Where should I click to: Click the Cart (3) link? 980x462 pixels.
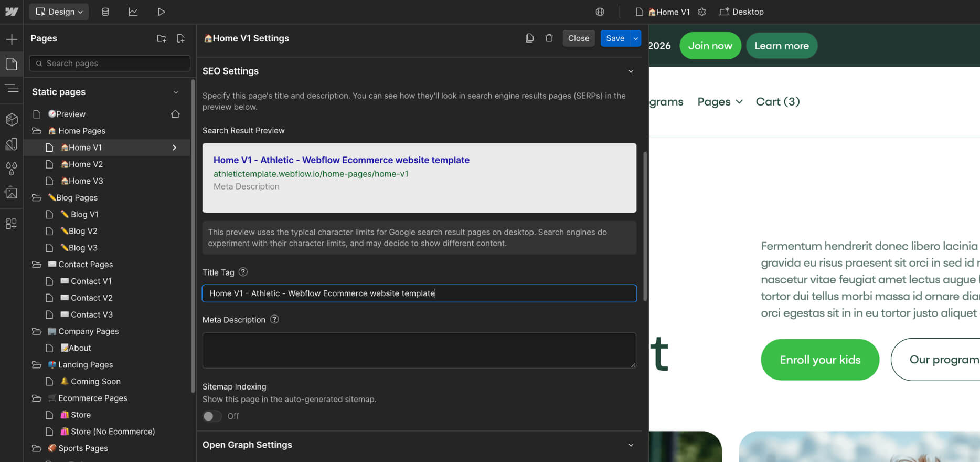[777, 102]
